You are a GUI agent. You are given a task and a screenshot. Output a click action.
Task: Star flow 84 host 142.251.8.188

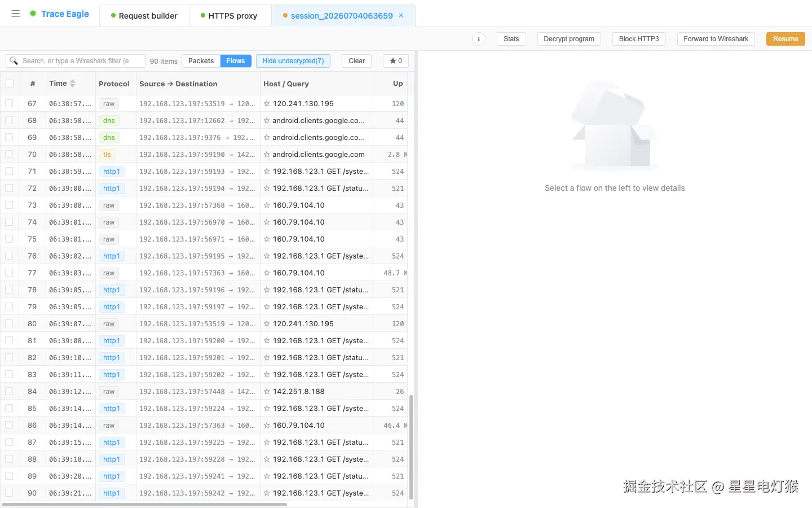click(267, 392)
